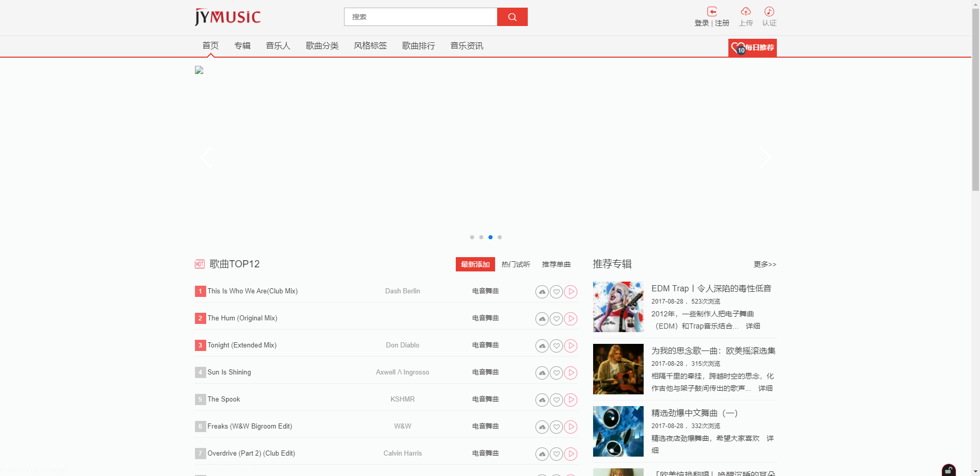The width and height of the screenshot is (980, 476).
Task: Download The Hum (Original Mix)
Action: pos(542,319)
